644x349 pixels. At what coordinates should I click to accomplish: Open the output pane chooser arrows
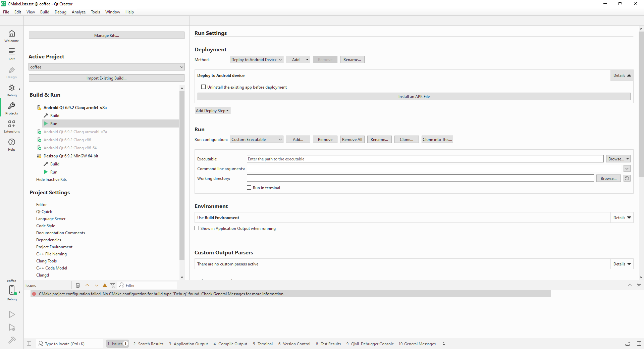click(444, 344)
